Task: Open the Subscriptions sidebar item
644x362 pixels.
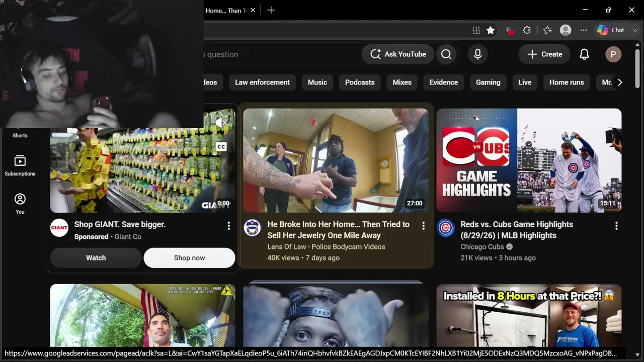Action: pos(20,165)
